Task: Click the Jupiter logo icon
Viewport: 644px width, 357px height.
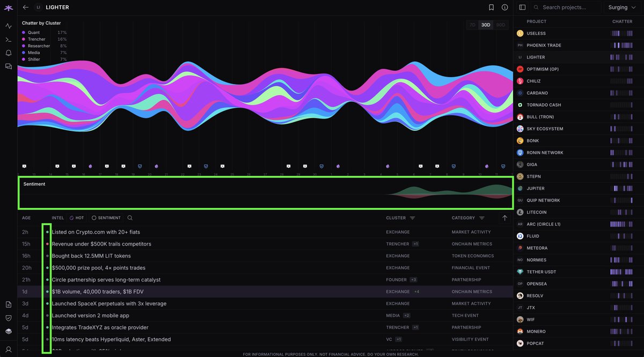Action: [520, 188]
